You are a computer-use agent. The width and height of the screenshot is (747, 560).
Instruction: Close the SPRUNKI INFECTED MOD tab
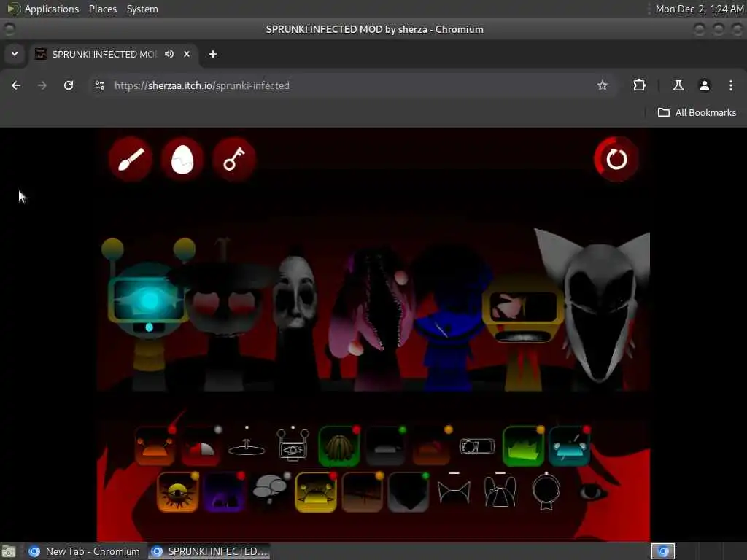(x=187, y=54)
